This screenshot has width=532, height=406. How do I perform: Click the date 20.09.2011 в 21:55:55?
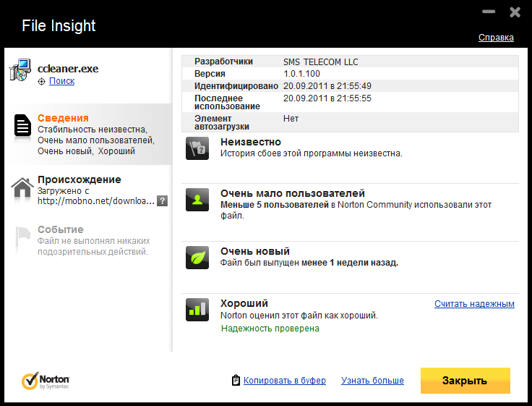tap(327, 98)
